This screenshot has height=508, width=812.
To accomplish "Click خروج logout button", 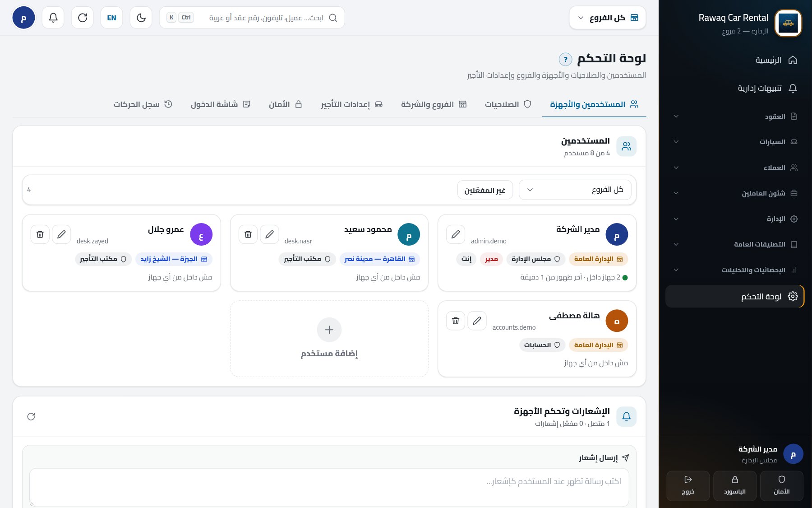I will [x=688, y=486].
